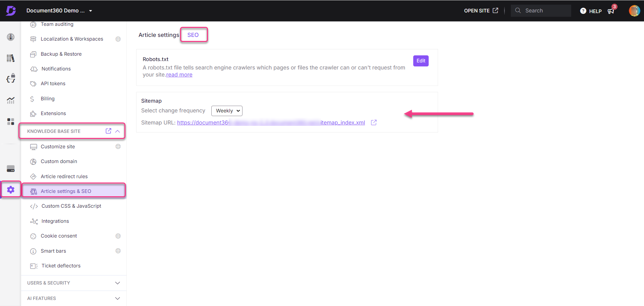Image resolution: width=644 pixels, height=306 pixels.
Task: Click the Document360 logo icon
Action: point(11,11)
